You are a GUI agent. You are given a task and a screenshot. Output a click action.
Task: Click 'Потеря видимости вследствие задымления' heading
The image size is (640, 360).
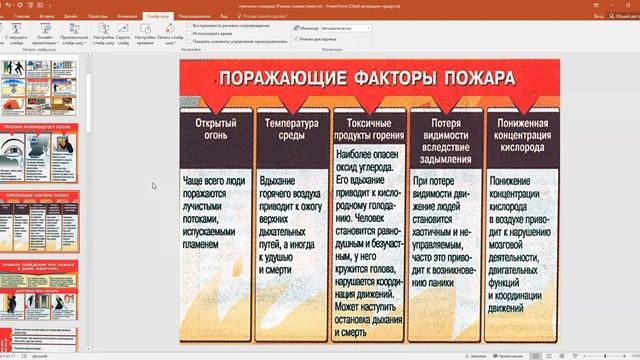pyautogui.click(x=445, y=141)
